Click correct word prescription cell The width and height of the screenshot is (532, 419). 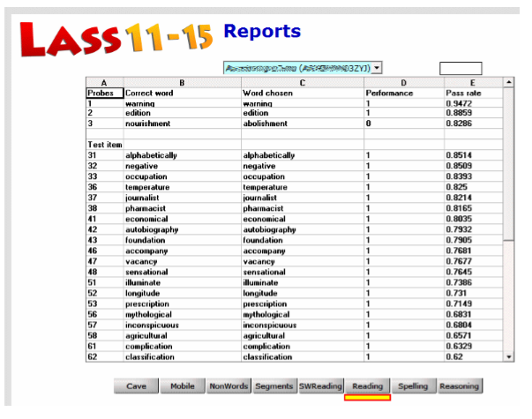click(183, 303)
